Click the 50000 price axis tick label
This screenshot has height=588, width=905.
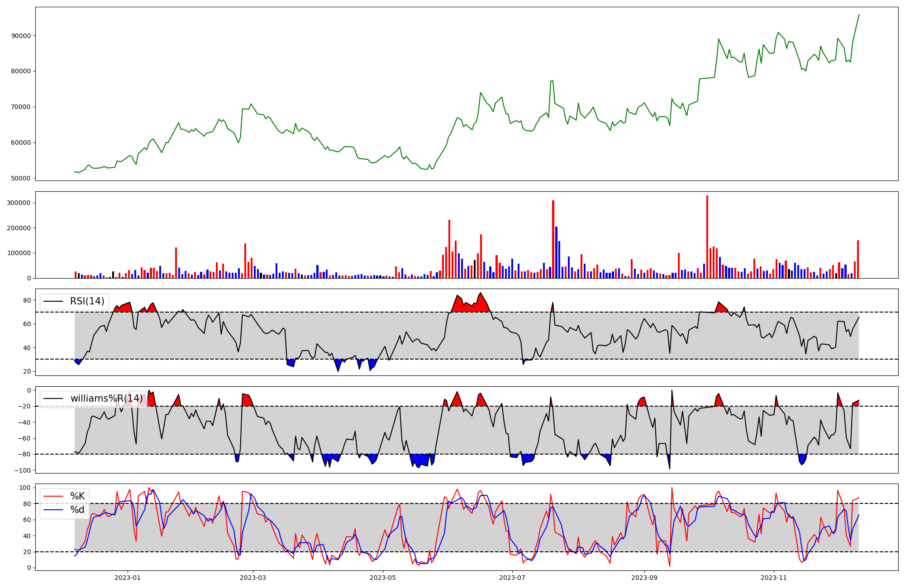click(21, 178)
